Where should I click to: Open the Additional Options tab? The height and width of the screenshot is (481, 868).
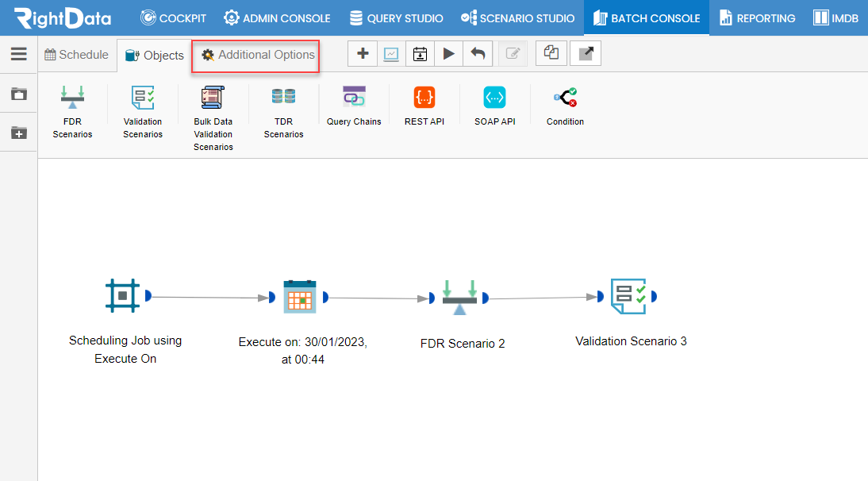pos(258,55)
